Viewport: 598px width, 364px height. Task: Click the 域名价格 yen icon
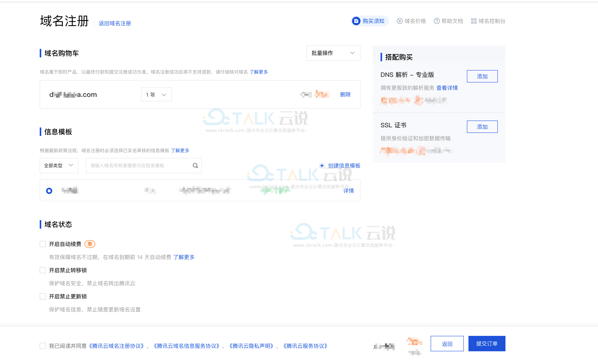[x=399, y=21]
